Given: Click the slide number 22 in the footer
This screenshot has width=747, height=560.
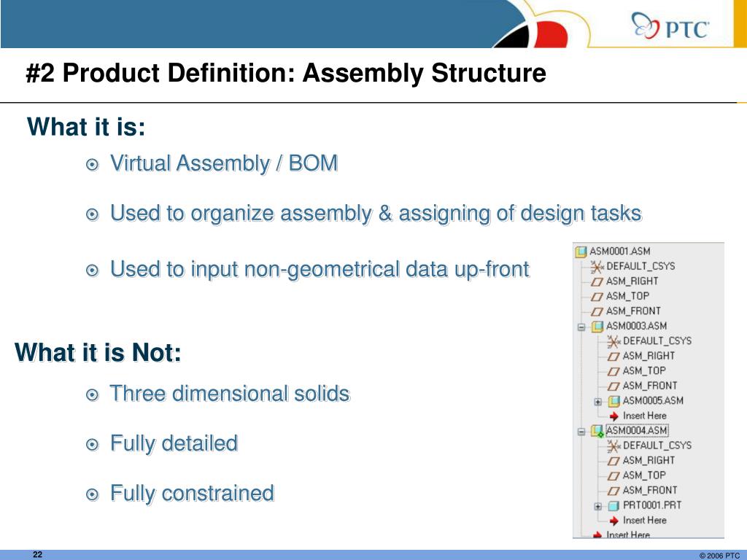Looking at the screenshot, I should (x=38, y=554).
